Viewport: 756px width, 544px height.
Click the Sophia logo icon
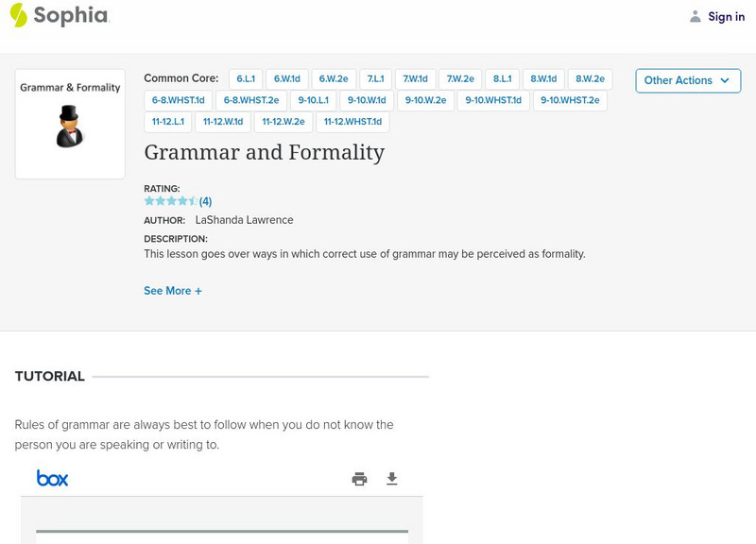[19, 15]
